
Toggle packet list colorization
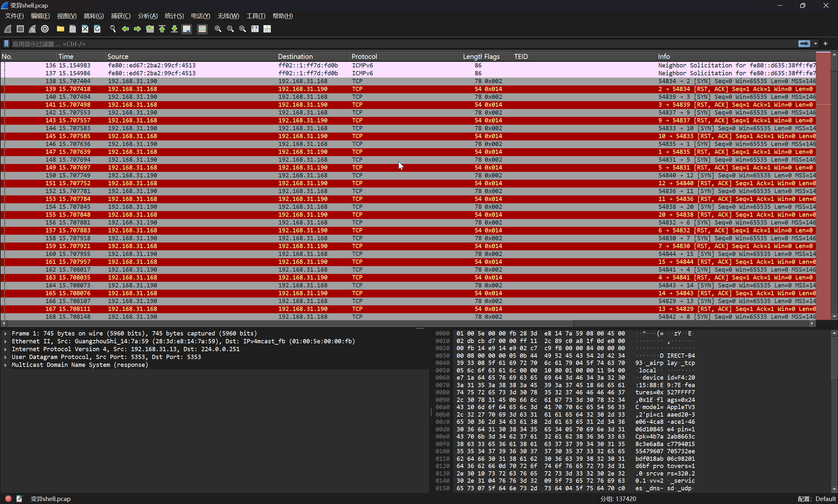(202, 29)
